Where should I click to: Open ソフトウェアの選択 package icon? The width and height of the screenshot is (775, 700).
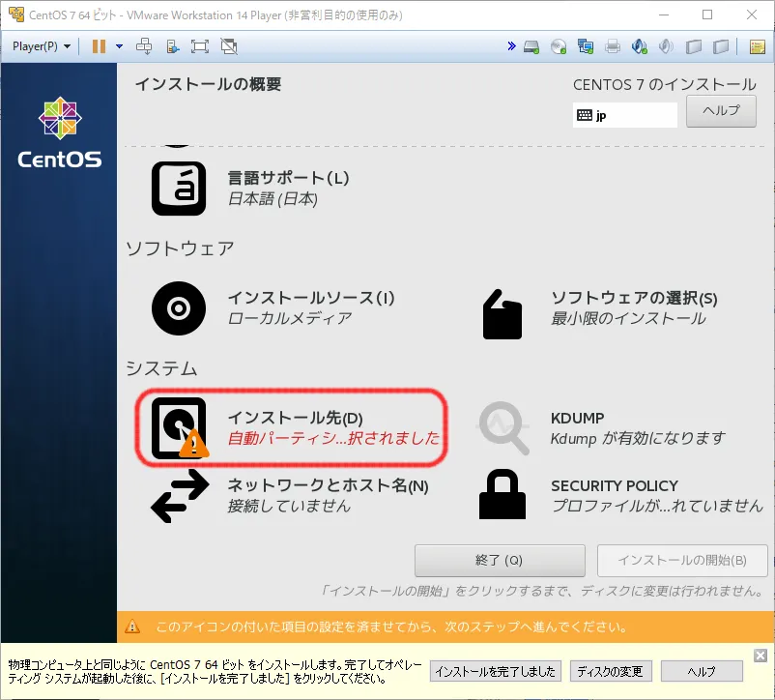[502, 314]
